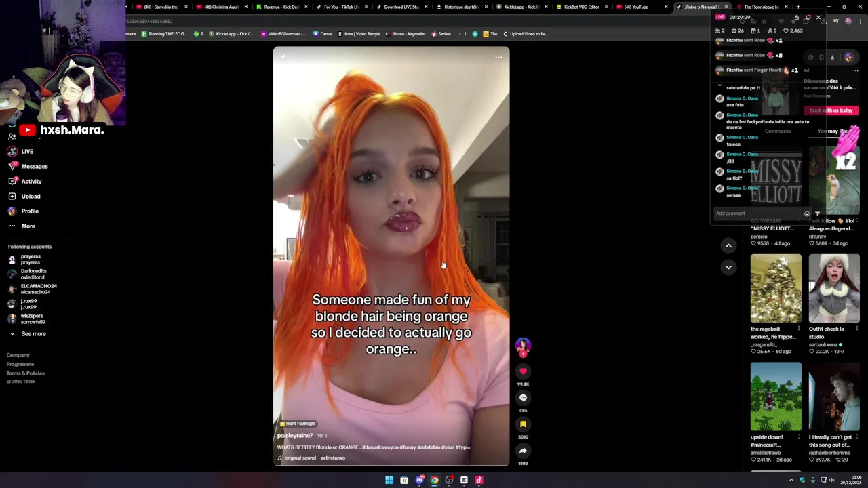Close the live overlay panel
This screenshot has width=868, height=488.
pos(818,17)
